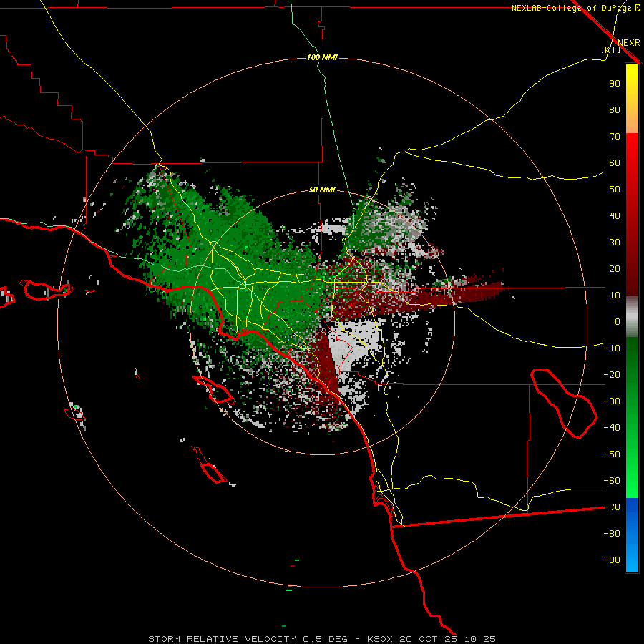The height and width of the screenshot is (644, 644).
Task: Click the positive 90 value on velocity scale
Action: tap(615, 84)
